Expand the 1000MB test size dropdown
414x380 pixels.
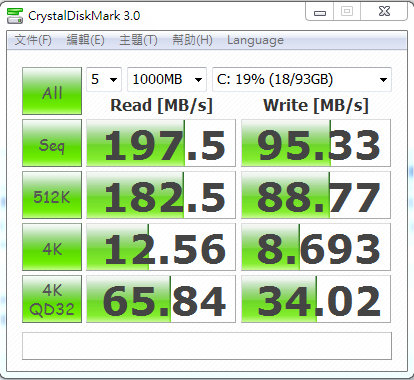[x=167, y=79]
